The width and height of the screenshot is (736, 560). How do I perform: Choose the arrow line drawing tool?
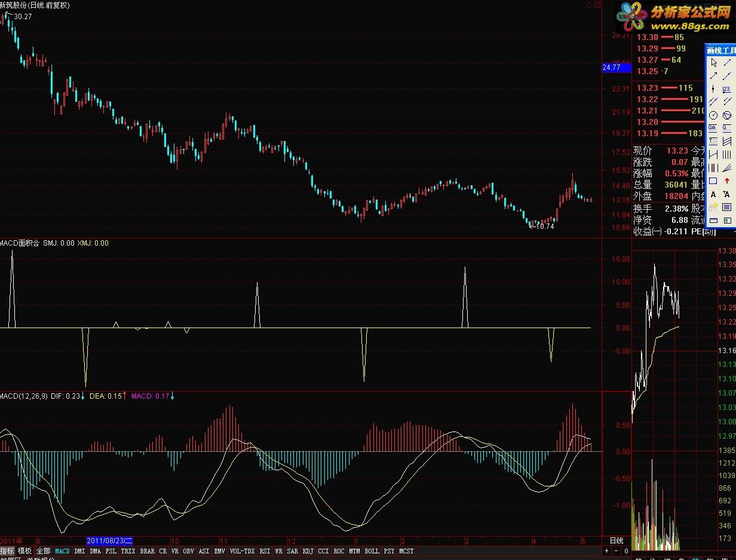713,75
